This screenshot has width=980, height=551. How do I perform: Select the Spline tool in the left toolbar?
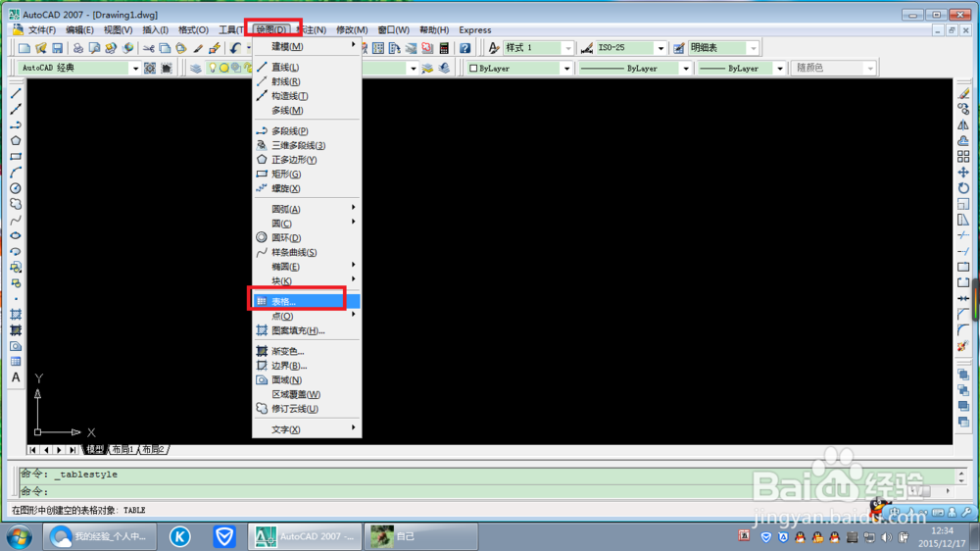(16, 220)
